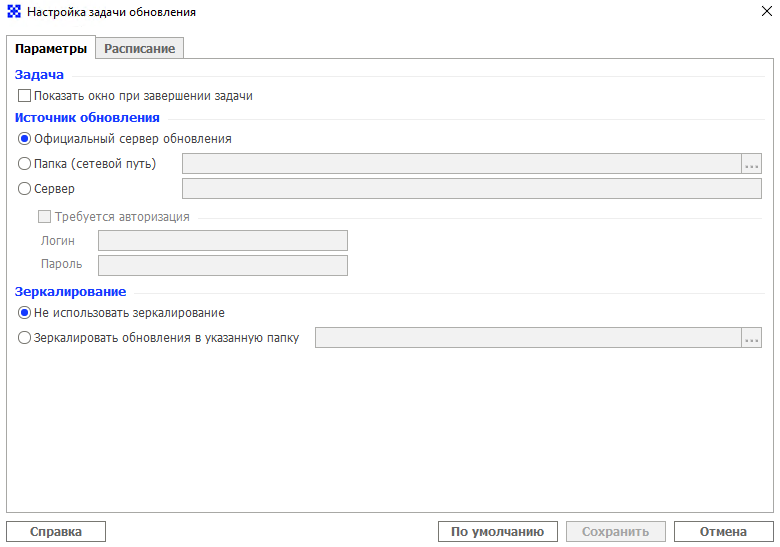
Task: Enable 'Показать окно при завершении задачи' checkbox
Action: point(24,95)
